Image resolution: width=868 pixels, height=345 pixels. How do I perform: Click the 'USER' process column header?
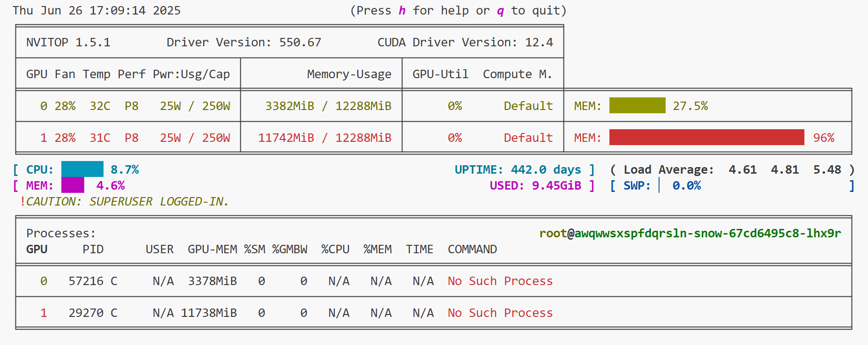tap(159, 249)
